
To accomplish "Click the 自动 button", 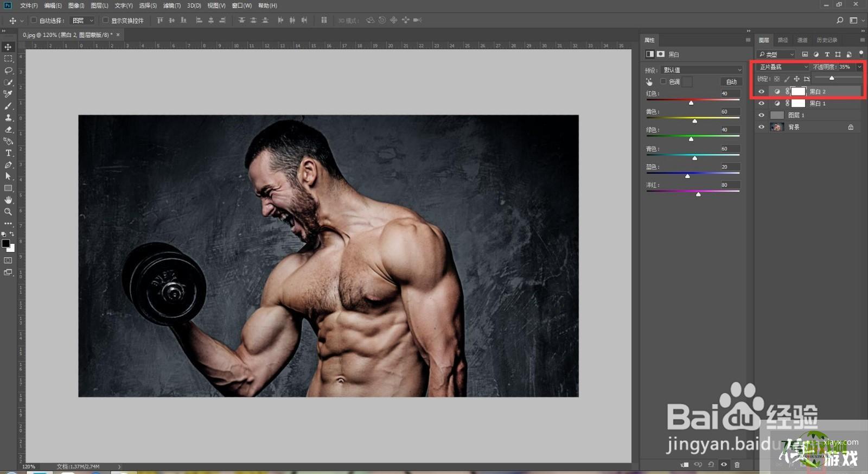I will click(731, 81).
